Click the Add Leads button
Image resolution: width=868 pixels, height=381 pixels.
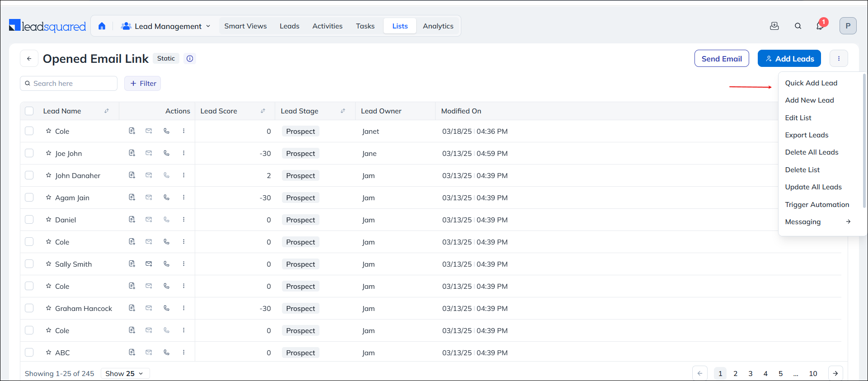(x=789, y=58)
